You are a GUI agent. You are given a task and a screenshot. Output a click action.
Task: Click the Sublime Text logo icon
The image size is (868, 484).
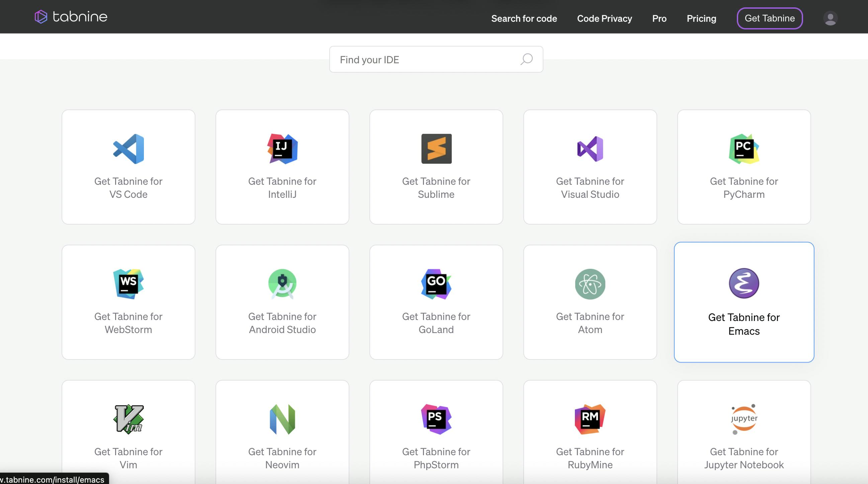(436, 149)
